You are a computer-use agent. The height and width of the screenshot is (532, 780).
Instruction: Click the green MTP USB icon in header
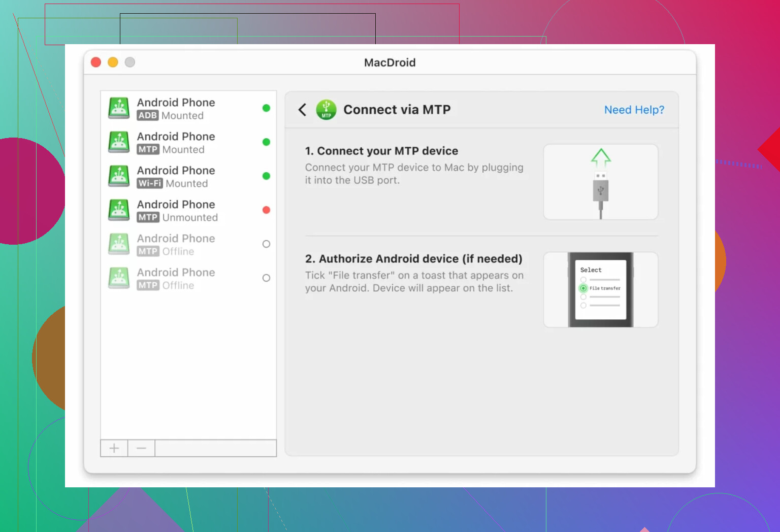(326, 110)
